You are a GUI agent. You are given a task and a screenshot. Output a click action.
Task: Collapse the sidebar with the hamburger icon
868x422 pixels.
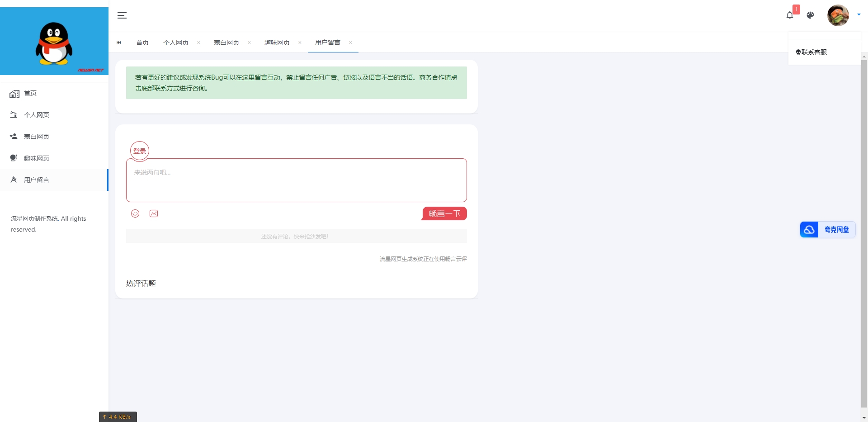122,15
